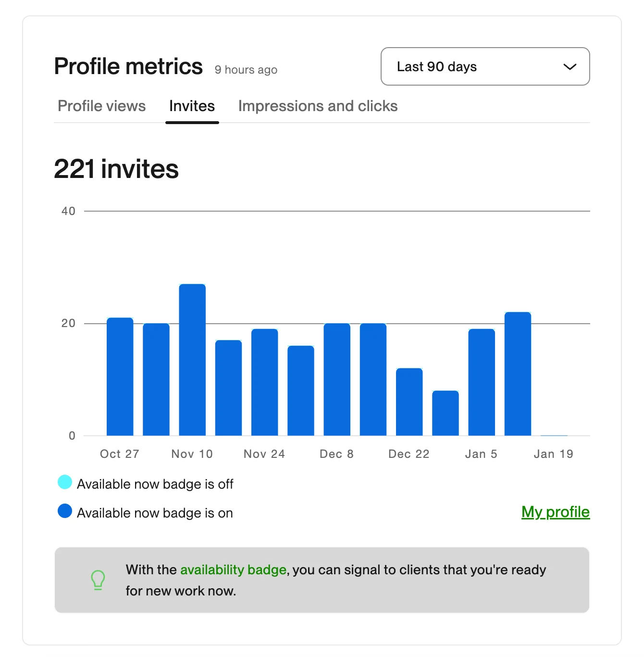Click the lightbulb tip icon
This screenshot has height=657, width=644.
tap(98, 580)
